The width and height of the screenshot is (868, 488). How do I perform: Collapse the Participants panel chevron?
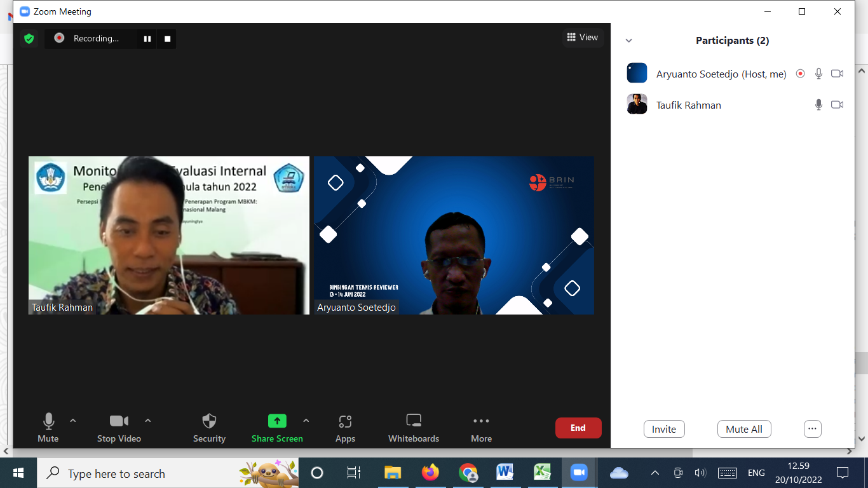click(629, 41)
